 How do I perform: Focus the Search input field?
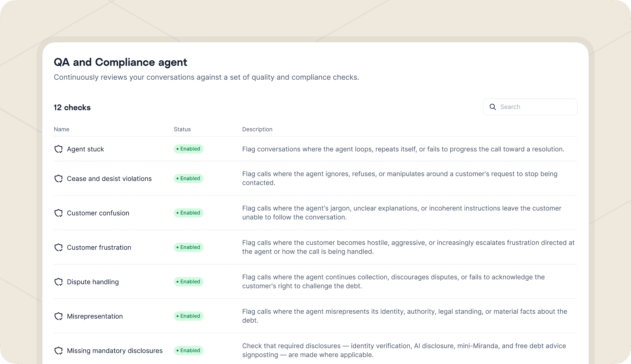(x=530, y=107)
